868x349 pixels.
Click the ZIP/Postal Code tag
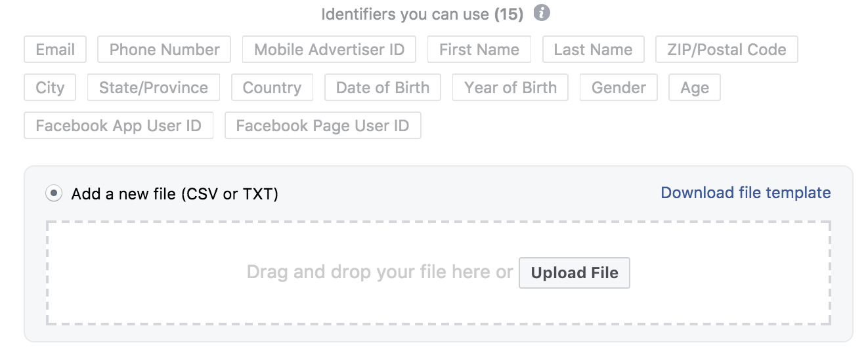727,49
